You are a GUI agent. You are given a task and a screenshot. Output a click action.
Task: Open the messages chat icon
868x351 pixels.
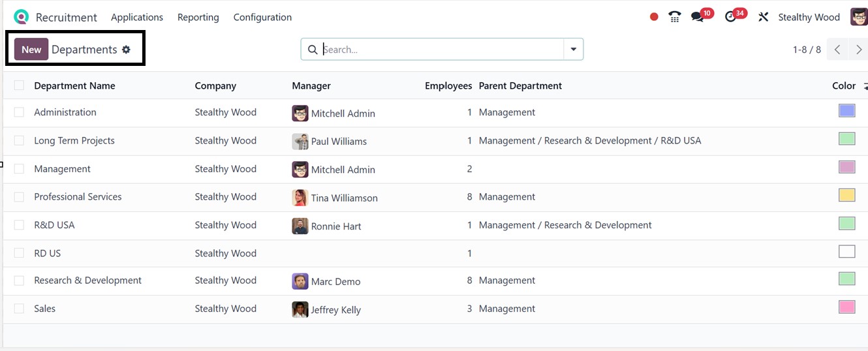(697, 17)
